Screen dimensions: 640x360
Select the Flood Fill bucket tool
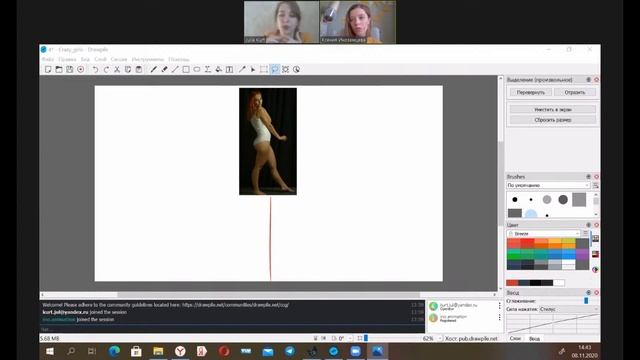pos(219,69)
